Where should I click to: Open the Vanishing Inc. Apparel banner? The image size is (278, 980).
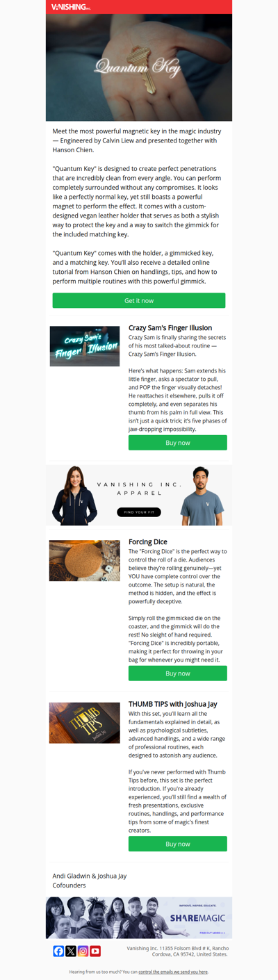[139, 496]
